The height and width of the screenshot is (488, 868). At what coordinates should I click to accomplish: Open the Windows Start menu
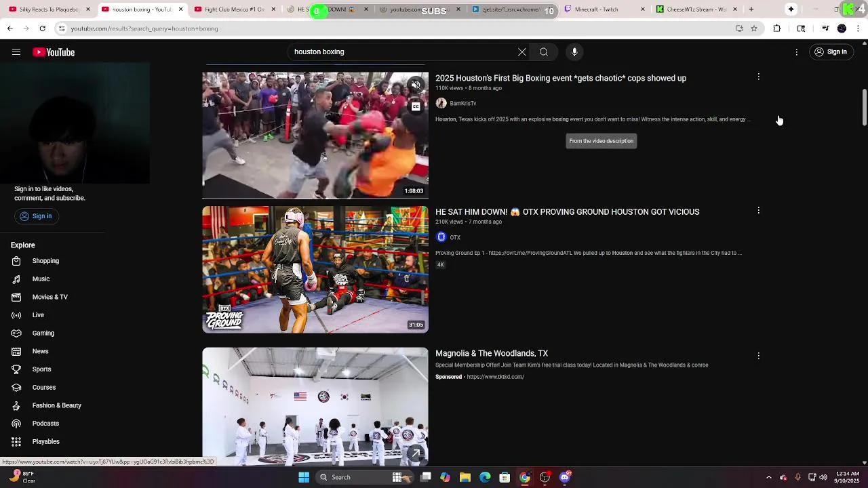pyautogui.click(x=304, y=477)
